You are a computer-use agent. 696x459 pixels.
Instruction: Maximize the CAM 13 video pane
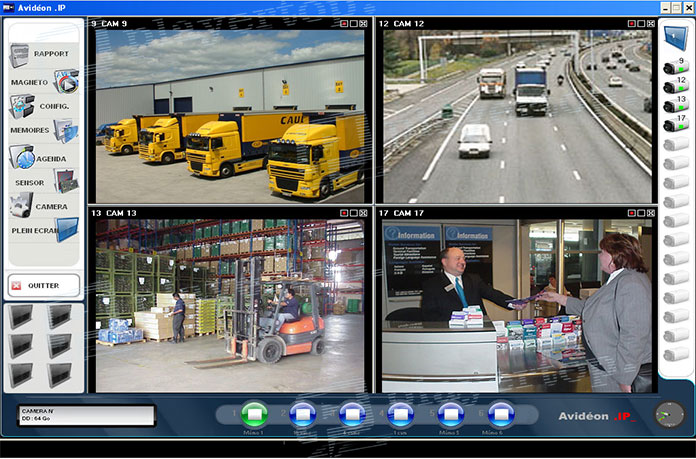[x=353, y=213]
